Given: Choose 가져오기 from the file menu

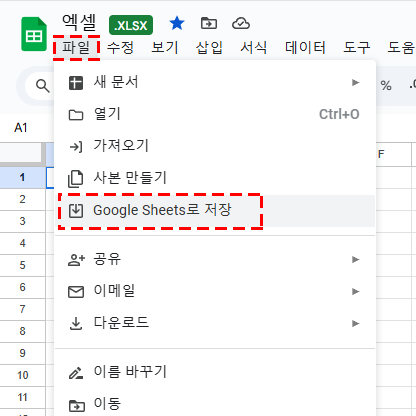Looking at the screenshot, I should [215, 146].
